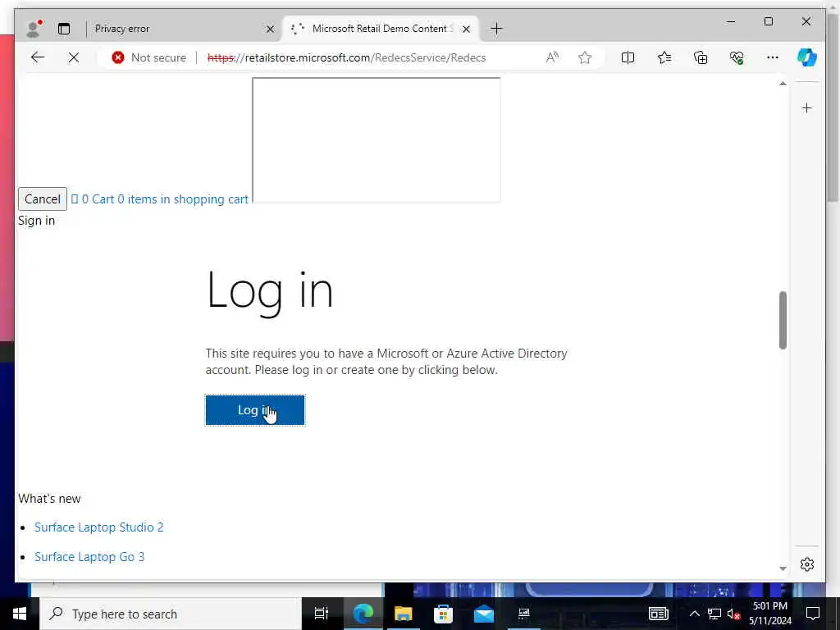Screen dimensions: 840x630
Task: Click the page scroll up arrow
Action: (x=783, y=84)
